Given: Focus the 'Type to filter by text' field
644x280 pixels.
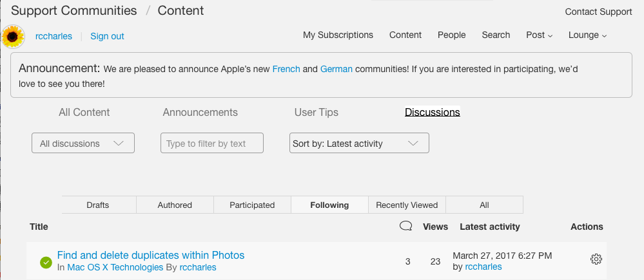Looking at the screenshot, I should tap(212, 144).
